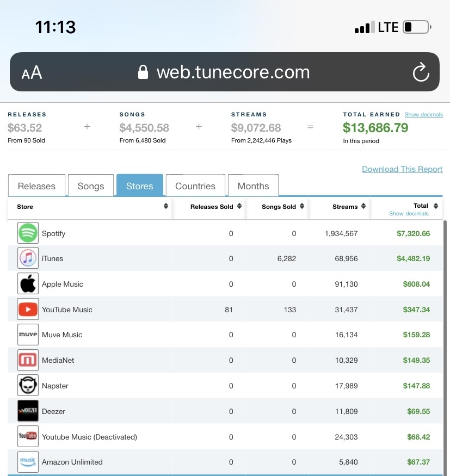Click the Apple Music store name
Image resolution: width=450 pixels, height=476 pixels.
point(62,284)
